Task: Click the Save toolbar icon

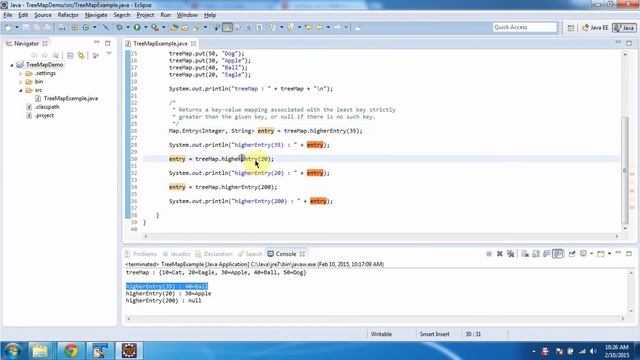Action: coord(26,27)
